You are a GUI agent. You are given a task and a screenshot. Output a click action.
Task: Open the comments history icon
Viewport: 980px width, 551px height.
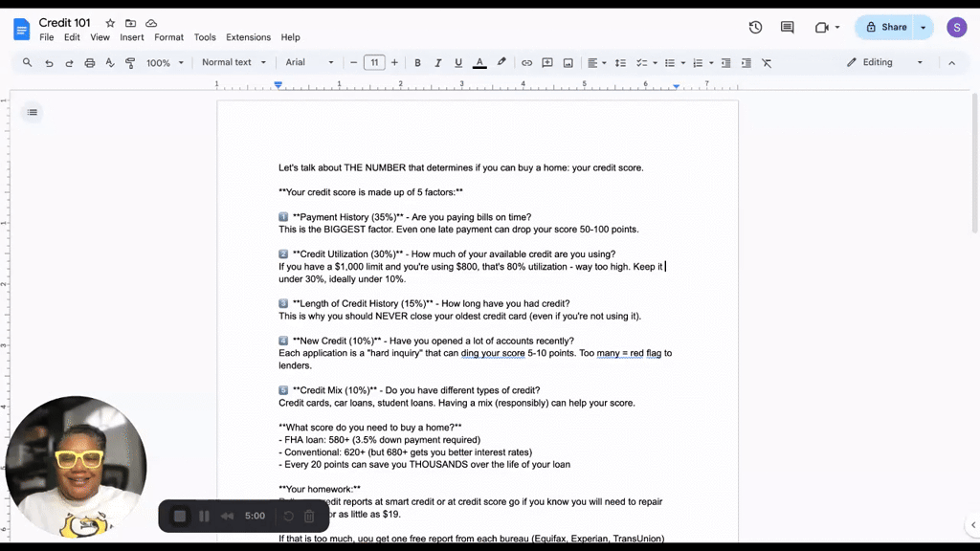pyautogui.click(x=788, y=28)
